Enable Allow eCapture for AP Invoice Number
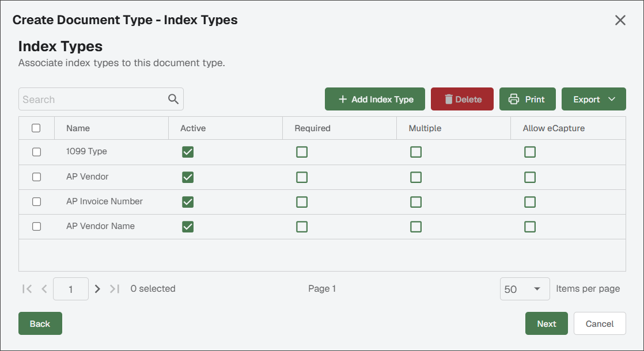 [x=530, y=202]
